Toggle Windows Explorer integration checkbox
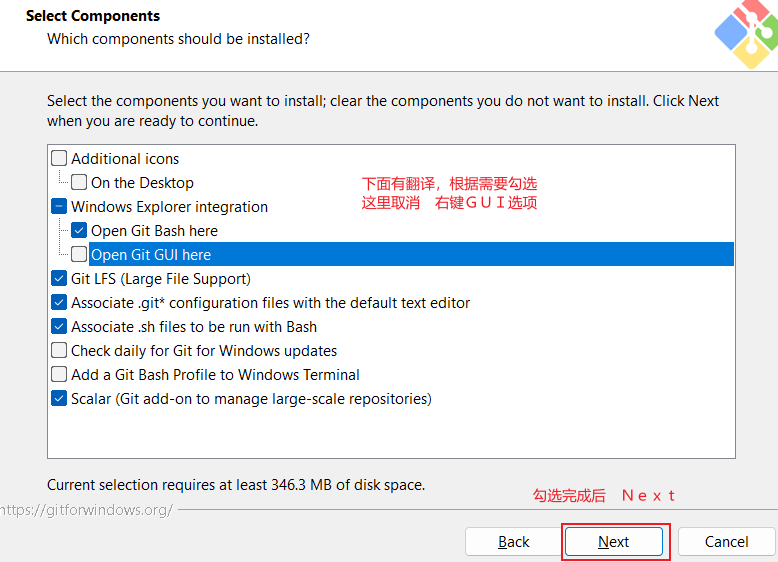778x562 pixels. tap(59, 207)
